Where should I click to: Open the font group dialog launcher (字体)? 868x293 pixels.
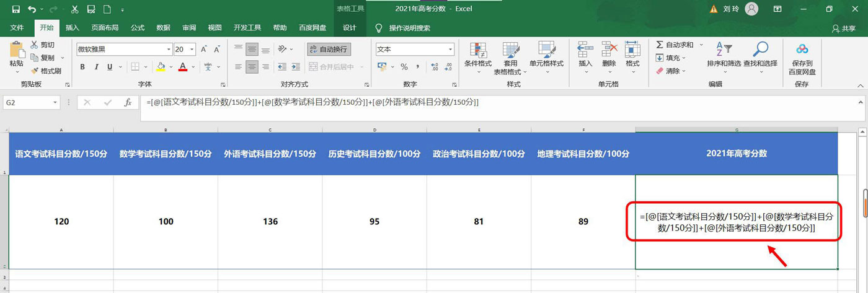click(x=223, y=84)
